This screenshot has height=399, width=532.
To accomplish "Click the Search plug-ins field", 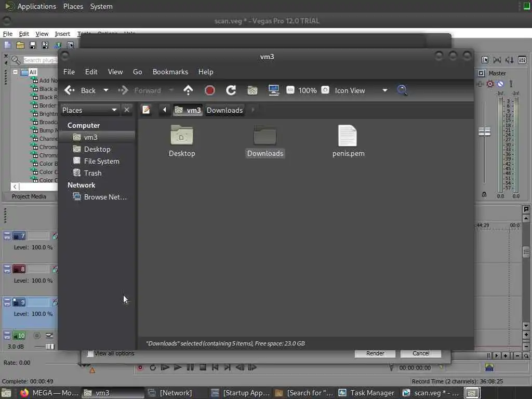I will point(40,60).
